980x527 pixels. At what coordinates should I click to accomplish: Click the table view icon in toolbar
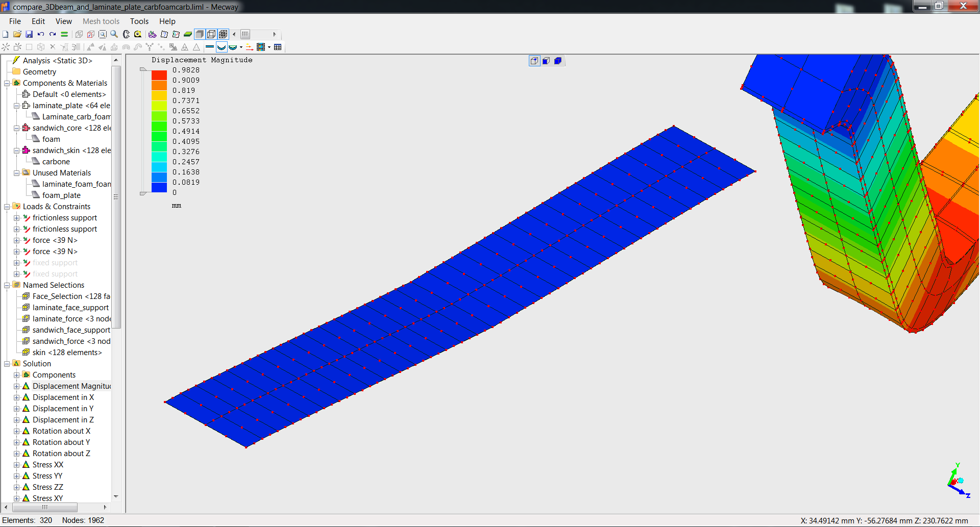point(278,47)
